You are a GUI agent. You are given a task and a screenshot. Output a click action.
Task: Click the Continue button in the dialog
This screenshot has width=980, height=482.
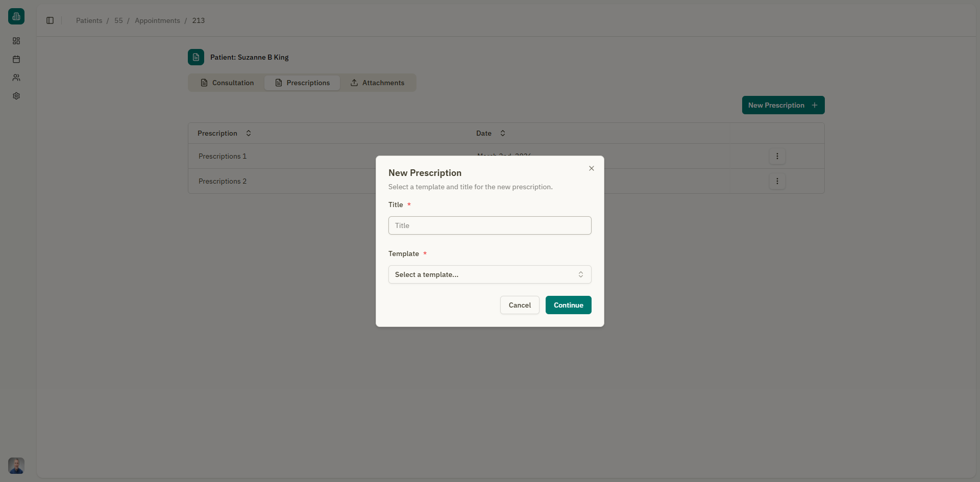point(568,305)
